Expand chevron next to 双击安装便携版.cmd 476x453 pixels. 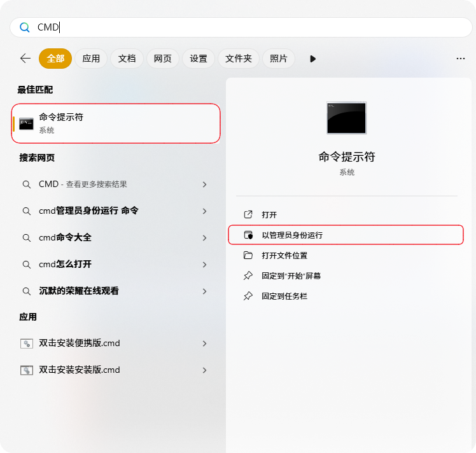tap(204, 343)
